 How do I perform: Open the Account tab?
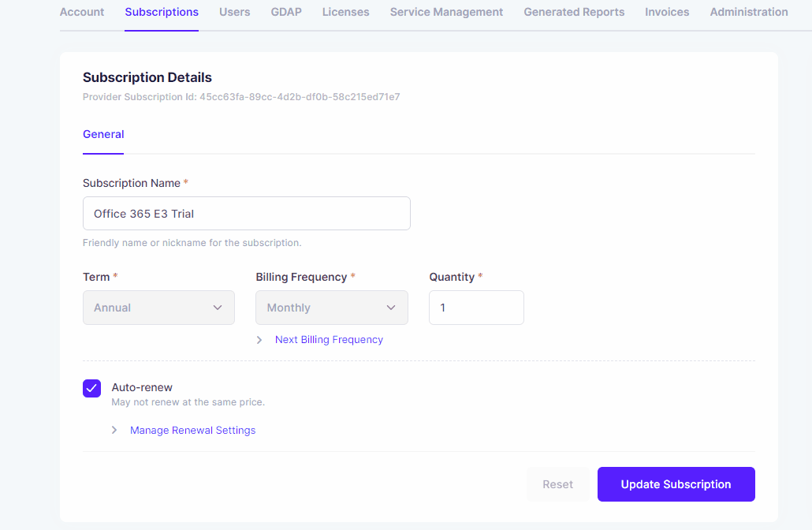click(x=82, y=12)
